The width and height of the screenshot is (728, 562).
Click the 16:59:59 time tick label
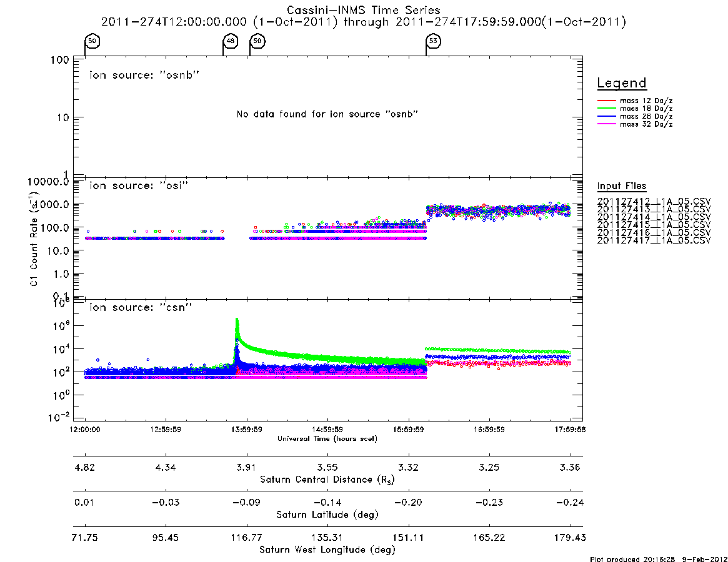(489, 430)
